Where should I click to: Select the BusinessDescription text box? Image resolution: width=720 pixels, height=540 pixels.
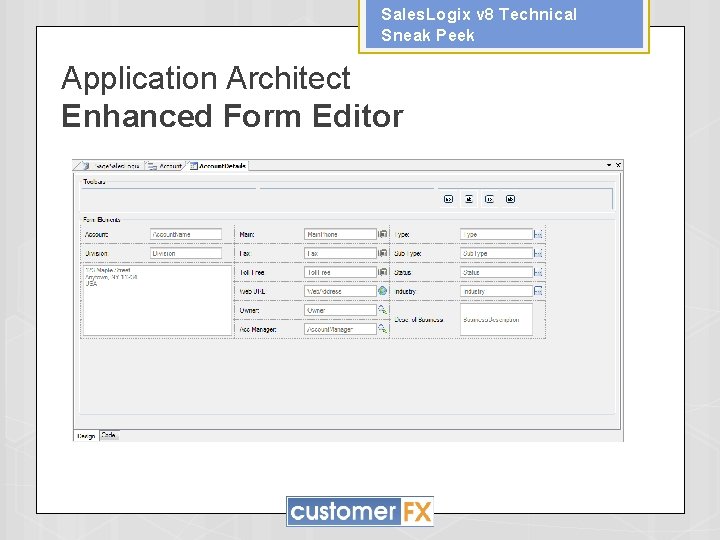pos(496,320)
